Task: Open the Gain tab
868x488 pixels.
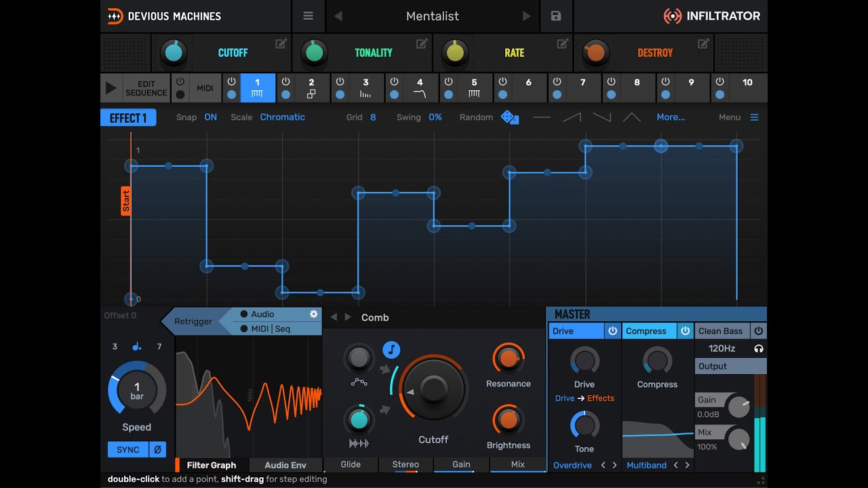Action: point(462,464)
